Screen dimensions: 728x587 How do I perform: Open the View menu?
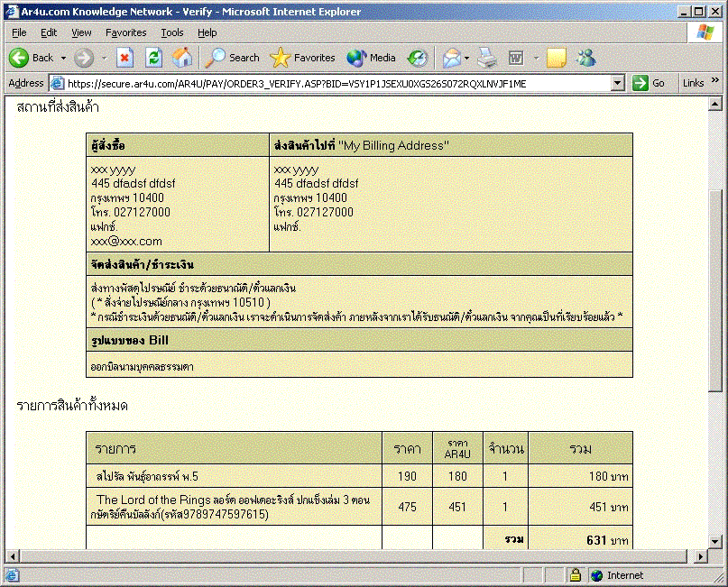tap(81, 32)
